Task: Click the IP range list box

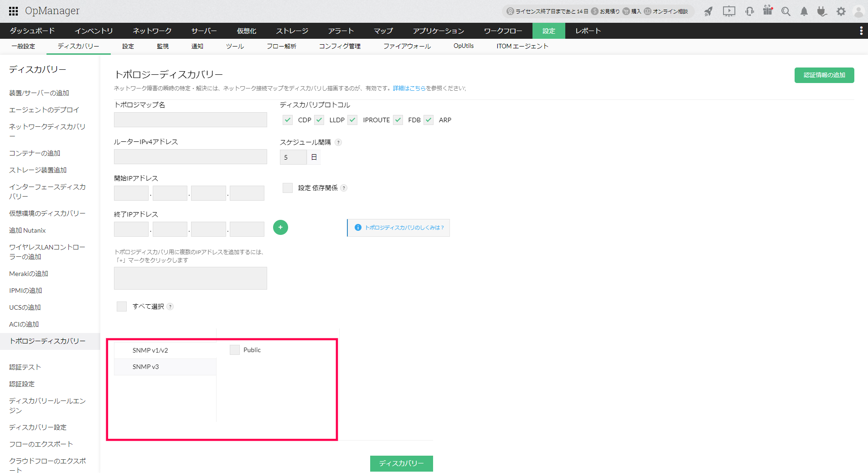Action: [x=191, y=278]
